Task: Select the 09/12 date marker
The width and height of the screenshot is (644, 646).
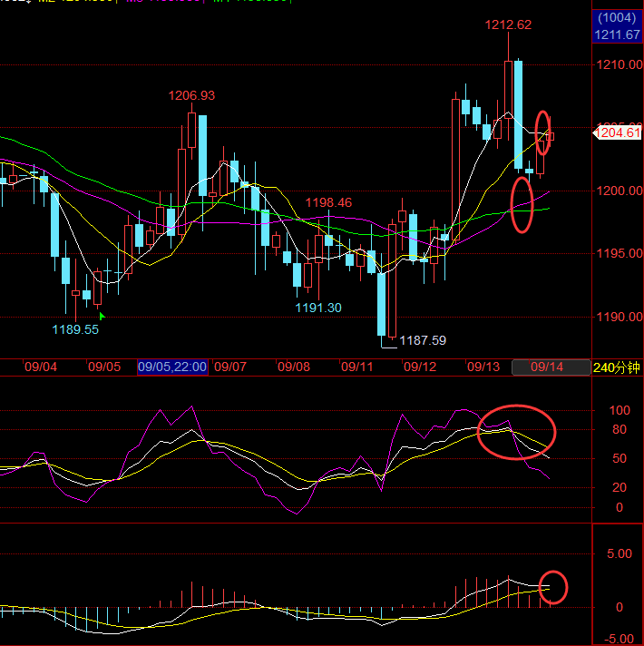Action: 420,367
